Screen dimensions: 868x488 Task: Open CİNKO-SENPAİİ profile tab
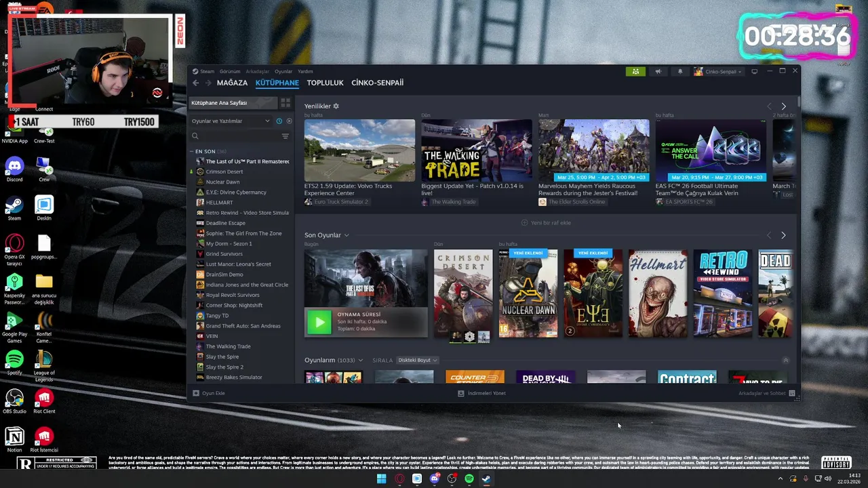coord(377,83)
